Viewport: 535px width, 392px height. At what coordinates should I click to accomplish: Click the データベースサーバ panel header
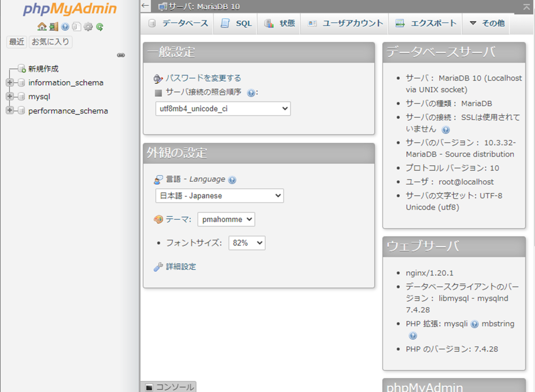tap(454, 52)
